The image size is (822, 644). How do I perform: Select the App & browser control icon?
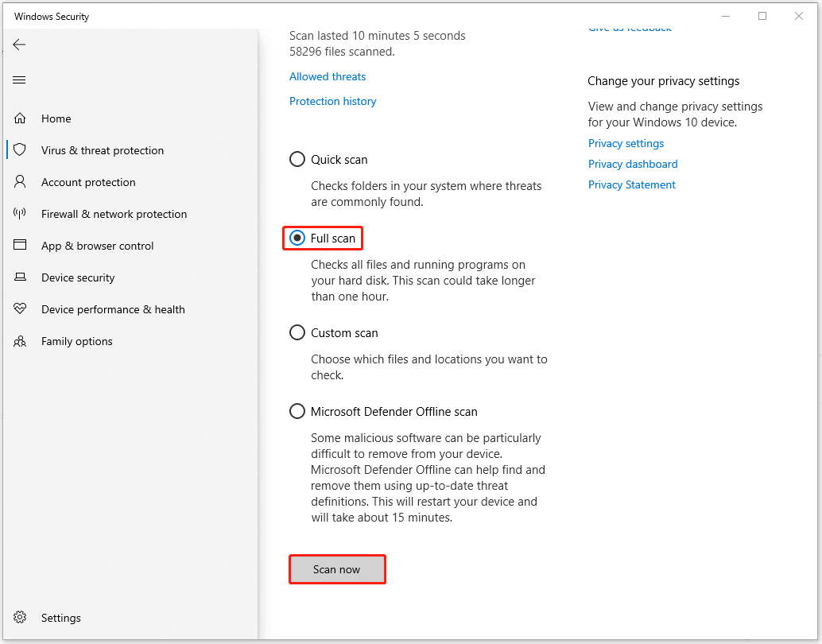[x=20, y=245]
